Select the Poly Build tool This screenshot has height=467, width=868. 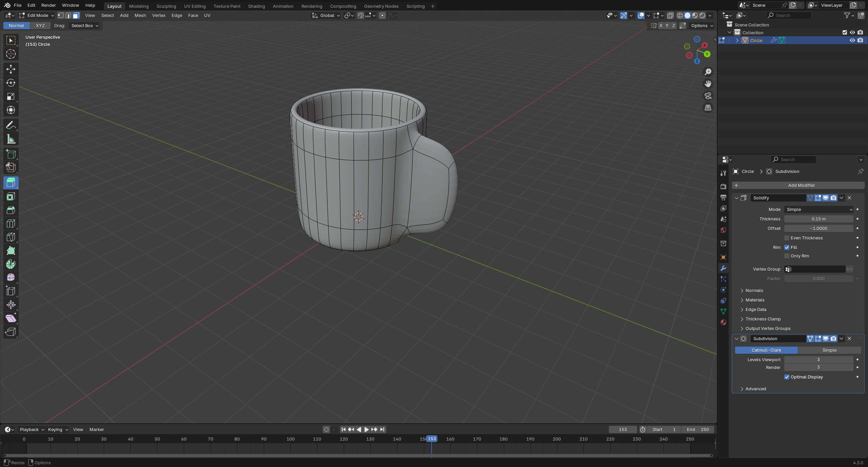pos(11,251)
